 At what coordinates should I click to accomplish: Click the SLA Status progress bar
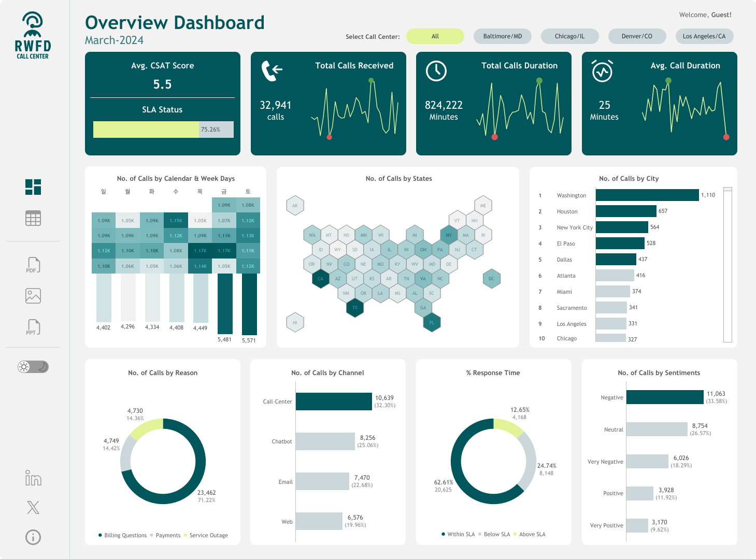pos(163,130)
